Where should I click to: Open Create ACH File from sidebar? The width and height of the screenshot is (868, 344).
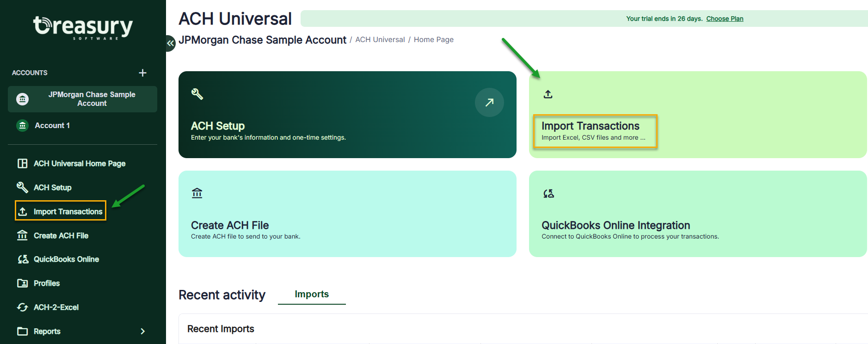point(61,236)
